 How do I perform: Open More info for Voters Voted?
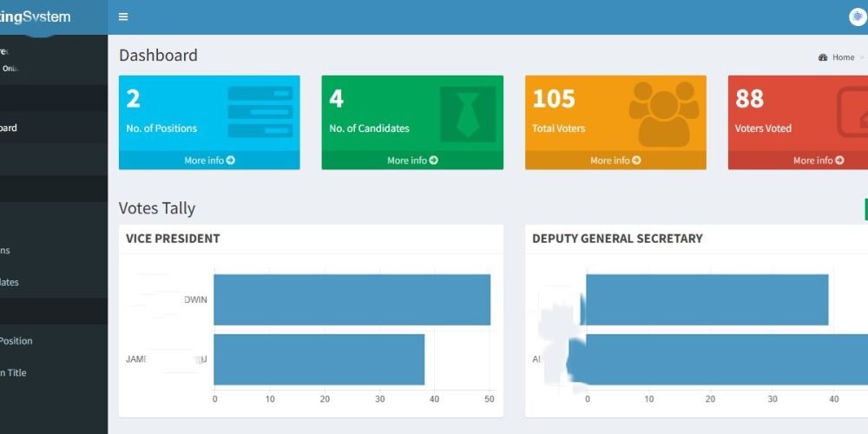(818, 161)
